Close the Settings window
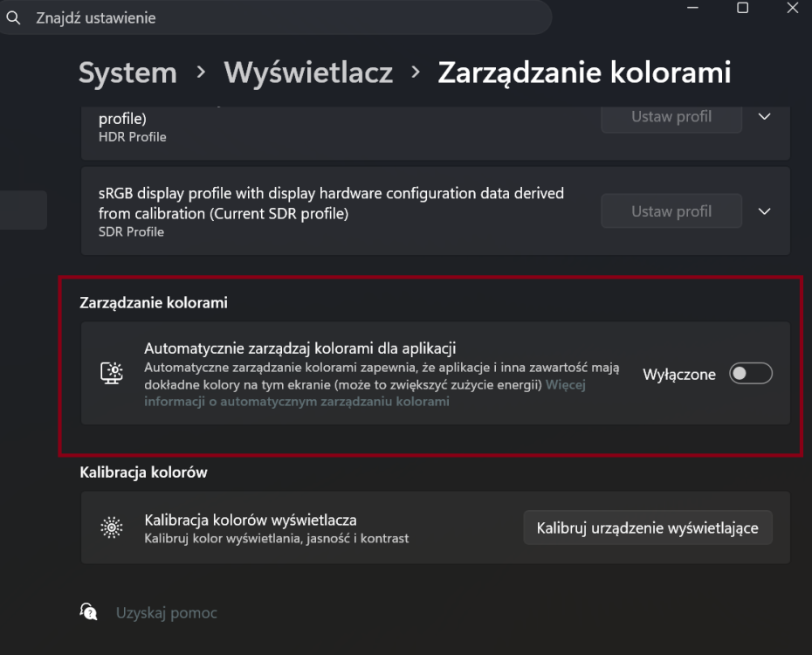Screen dimensions: 812x655 pyautogui.click(x=792, y=8)
